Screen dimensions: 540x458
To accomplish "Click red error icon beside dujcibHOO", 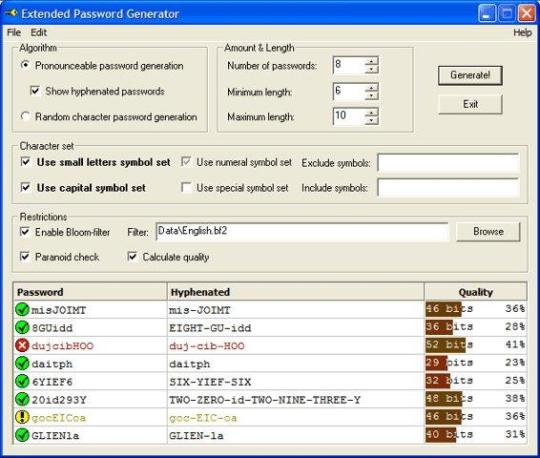I will coord(22,345).
